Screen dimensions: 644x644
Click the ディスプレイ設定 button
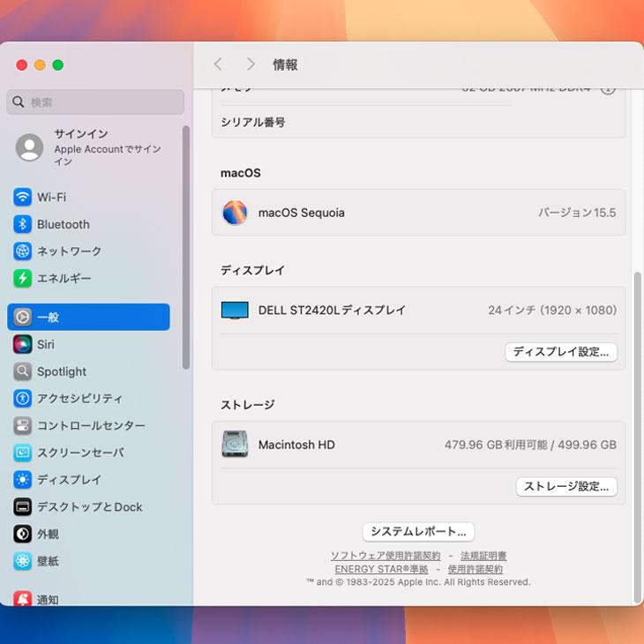coord(561,352)
